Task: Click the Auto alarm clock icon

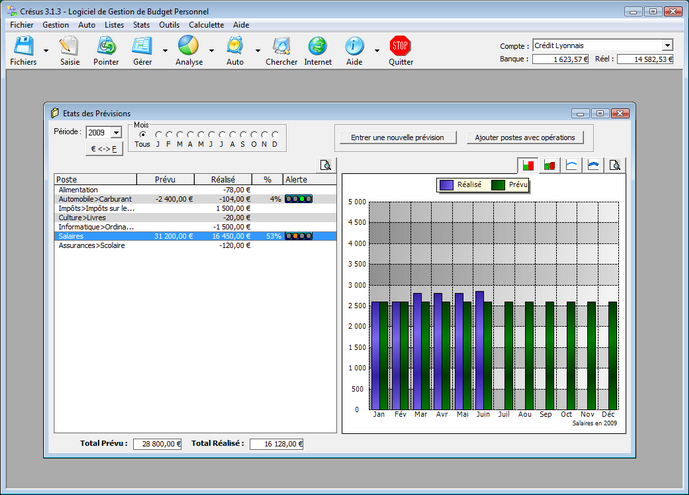Action: pos(235,46)
